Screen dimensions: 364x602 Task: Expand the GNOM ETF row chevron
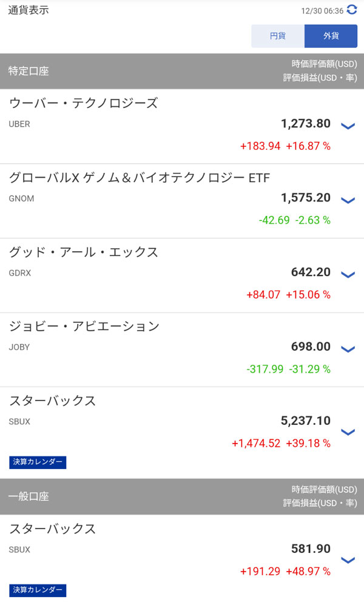[x=348, y=200]
